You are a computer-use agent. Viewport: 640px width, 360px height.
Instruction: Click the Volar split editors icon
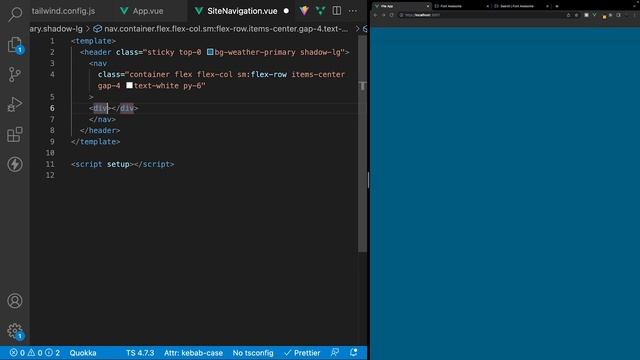(x=320, y=11)
